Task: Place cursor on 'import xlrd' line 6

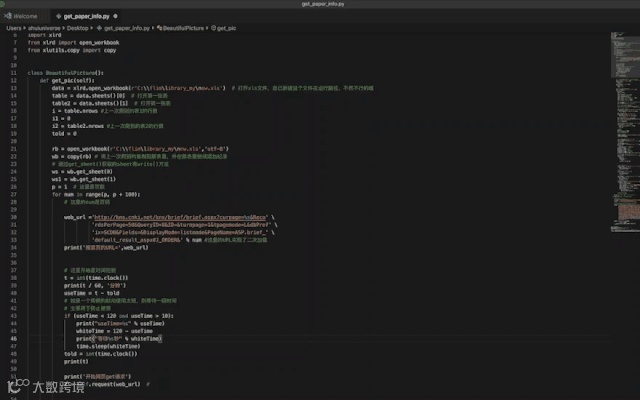Action: [x=44, y=35]
